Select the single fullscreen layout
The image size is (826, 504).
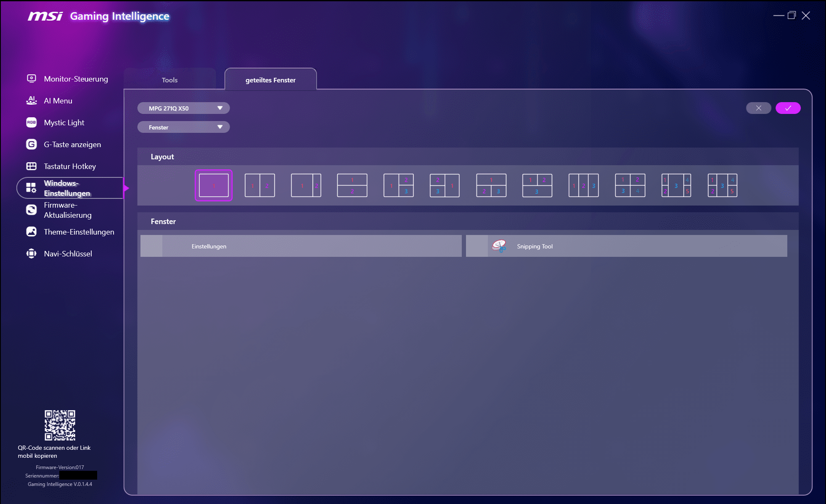213,185
